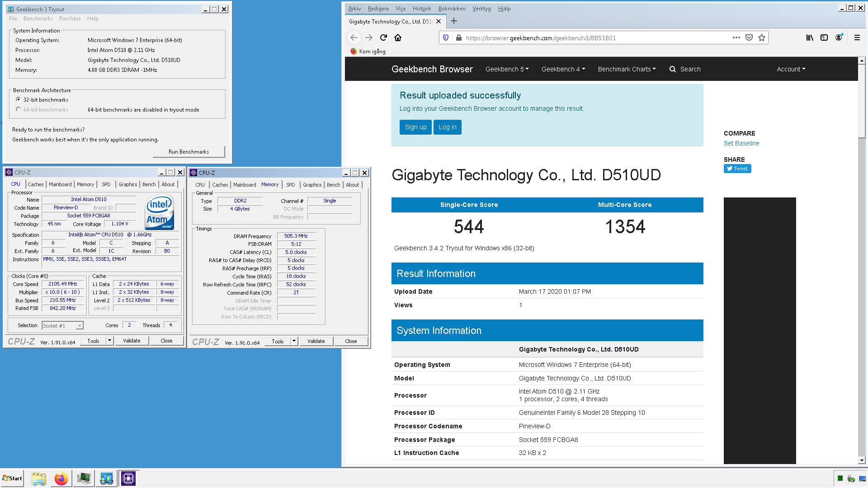868x488 pixels.
Task: Click the Tweet share button
Action: 737,169
